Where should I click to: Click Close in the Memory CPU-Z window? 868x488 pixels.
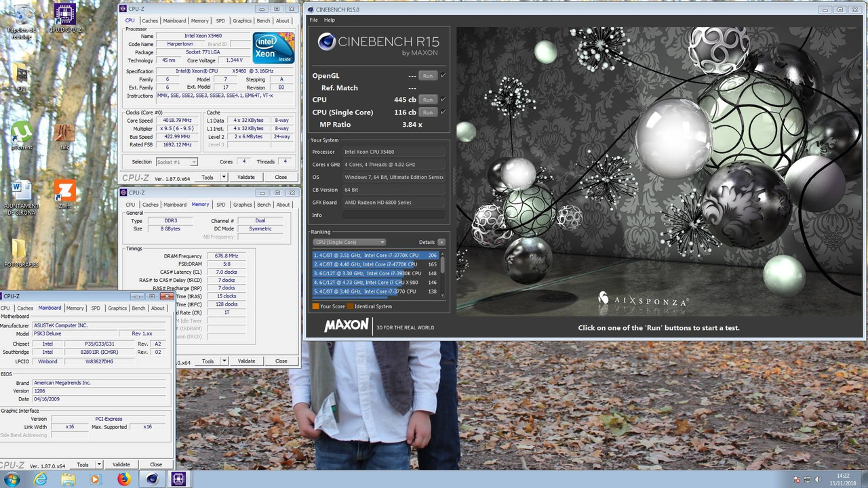point(281,361)
